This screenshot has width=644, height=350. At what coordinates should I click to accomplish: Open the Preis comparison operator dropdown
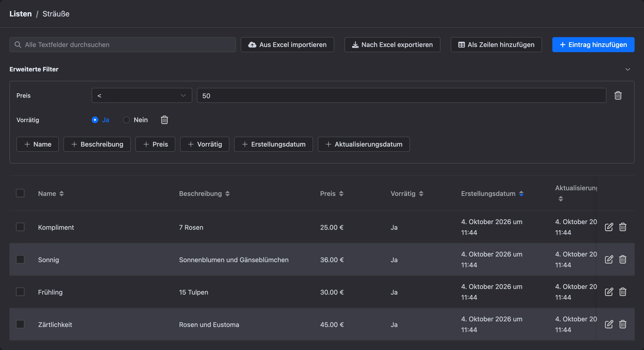[142, 95]
